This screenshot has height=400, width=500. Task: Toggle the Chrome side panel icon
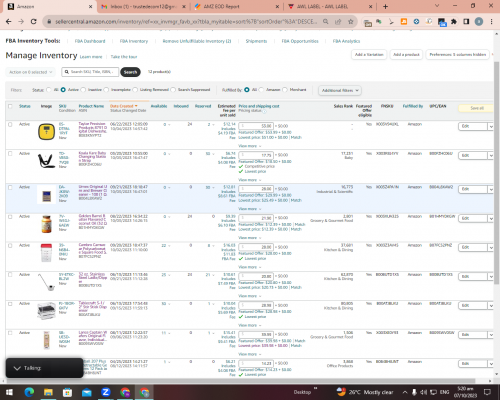coord(466,22)
